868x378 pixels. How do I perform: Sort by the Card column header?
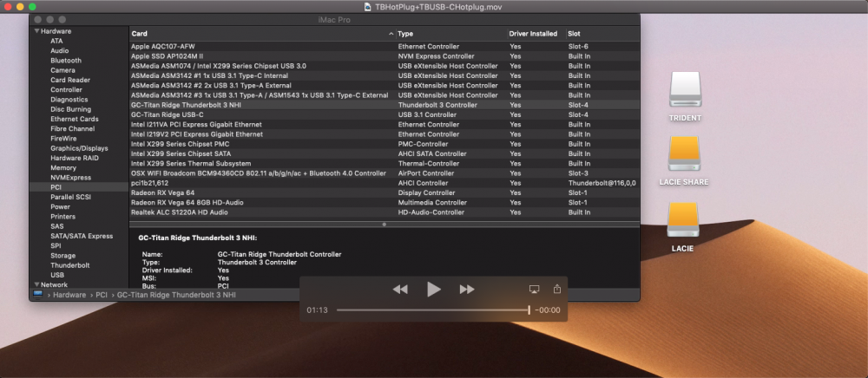point(262,34)
